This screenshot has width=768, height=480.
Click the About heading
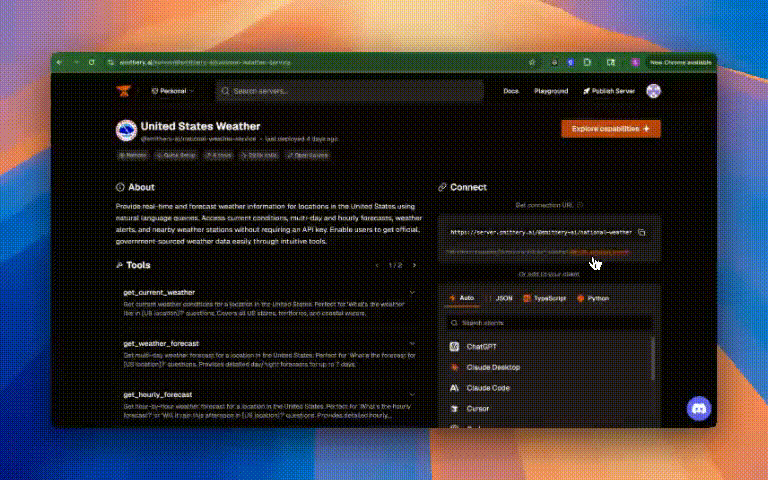pos(141,187)
